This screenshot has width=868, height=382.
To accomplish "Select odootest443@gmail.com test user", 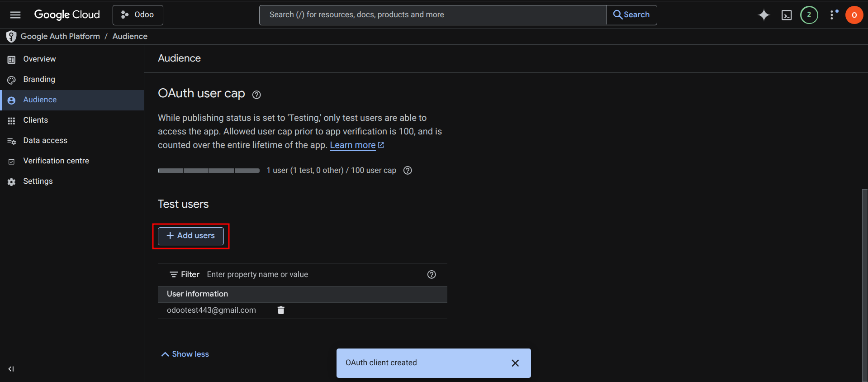I will click(x=211, y=310).
